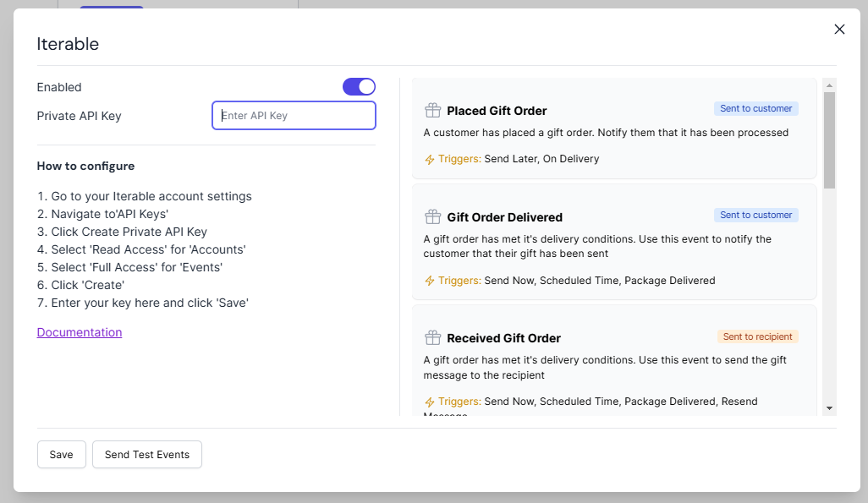This screenshot has width=868, height=503.
Task: Click the 'Enabled' label text
Action: pos(59,87)
